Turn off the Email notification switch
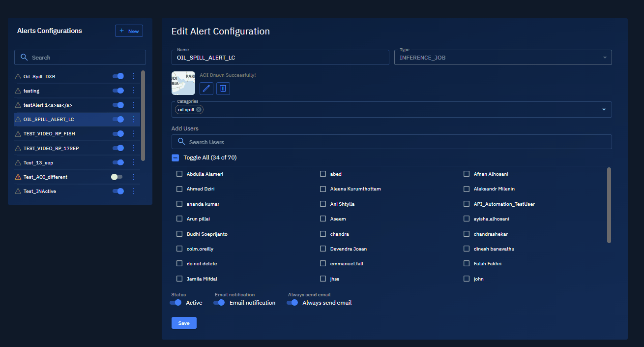 point(219,303)
